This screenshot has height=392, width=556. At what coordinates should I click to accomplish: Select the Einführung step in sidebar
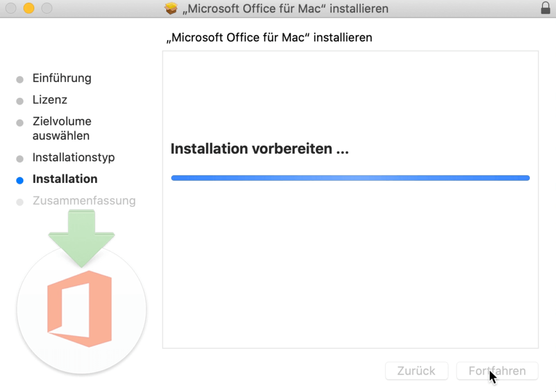pos(62,78)
